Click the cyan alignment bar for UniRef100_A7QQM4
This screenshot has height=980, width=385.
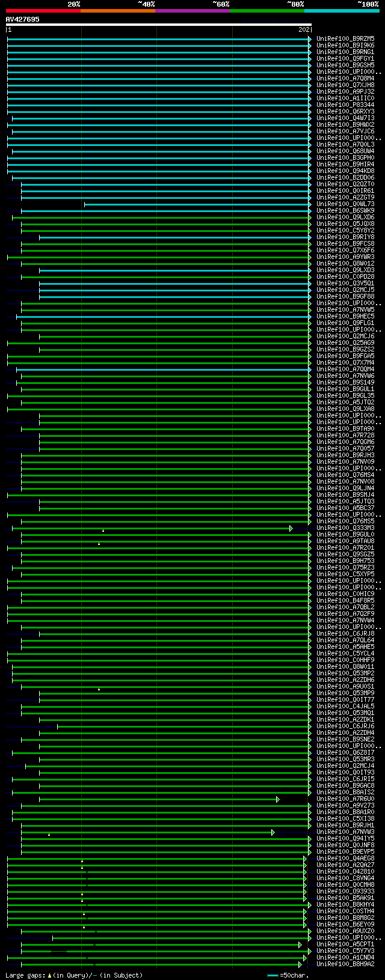click(162, 370)
